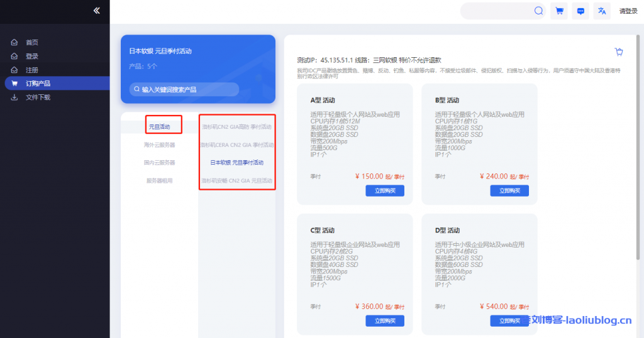This screenshot has width=644, height=338.
Task: Click the 请登录 login link
Action: click(628, 11)
